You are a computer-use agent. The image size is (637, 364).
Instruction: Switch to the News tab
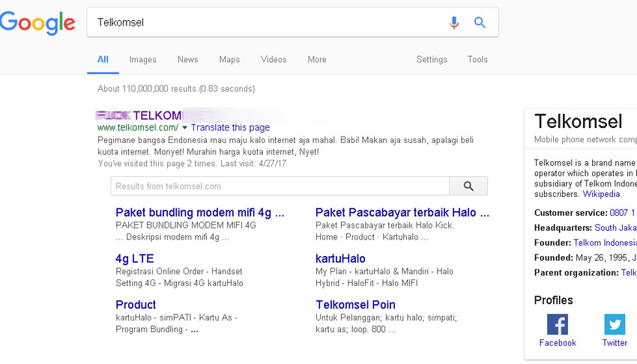[187, 60]
